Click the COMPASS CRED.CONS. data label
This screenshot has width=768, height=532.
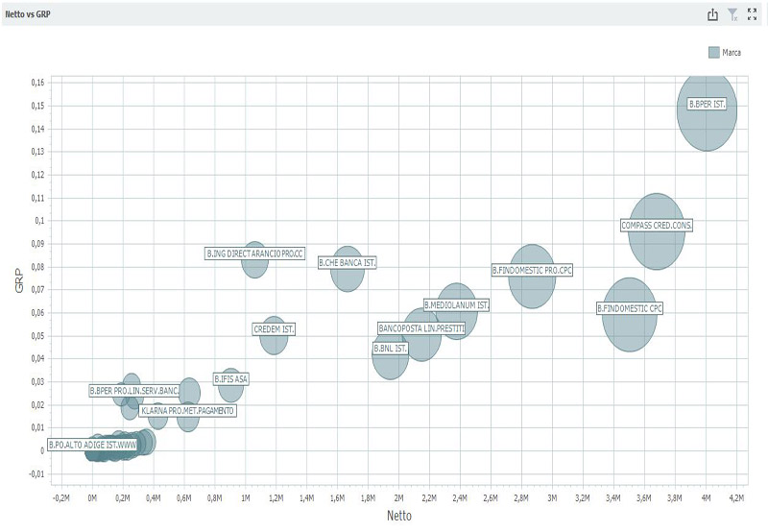click(x=657, y=226)
